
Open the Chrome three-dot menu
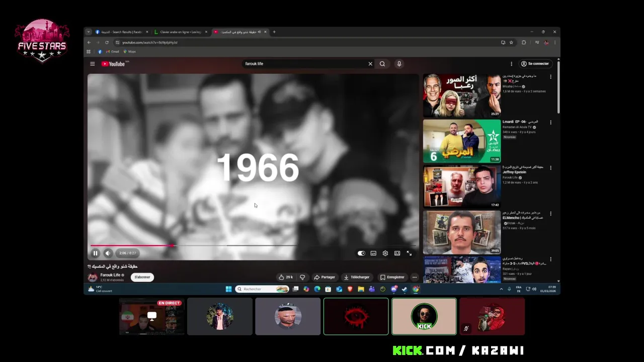tap(555, 42)
